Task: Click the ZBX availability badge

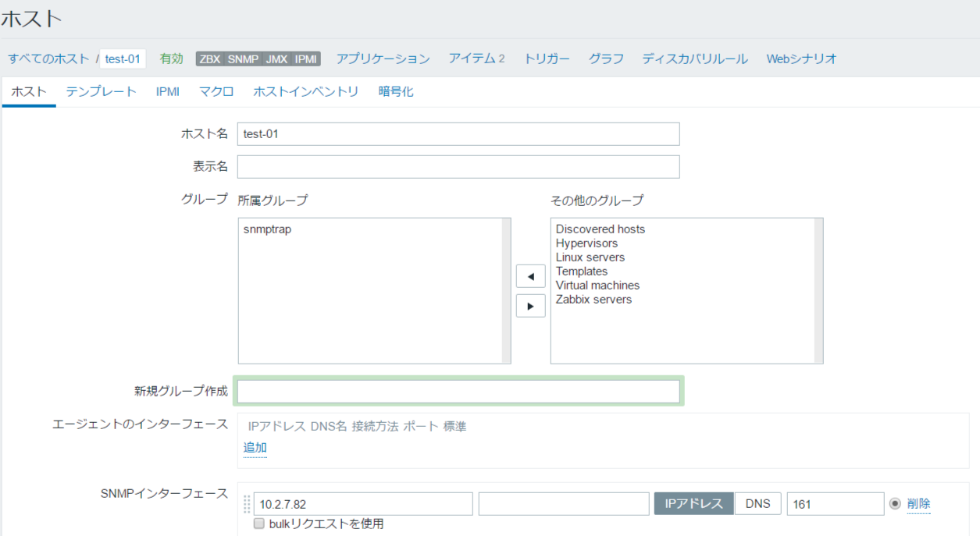Action: 209,59
